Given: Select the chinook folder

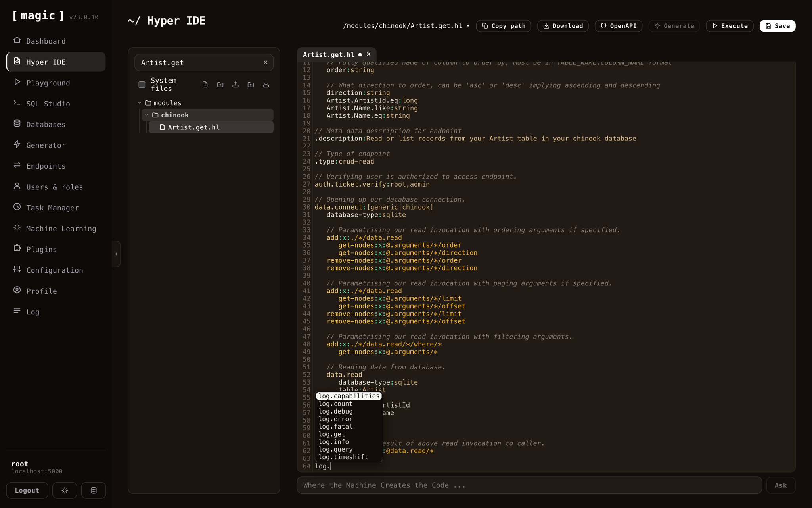Looking at the screenshot, I should [174, 115].
